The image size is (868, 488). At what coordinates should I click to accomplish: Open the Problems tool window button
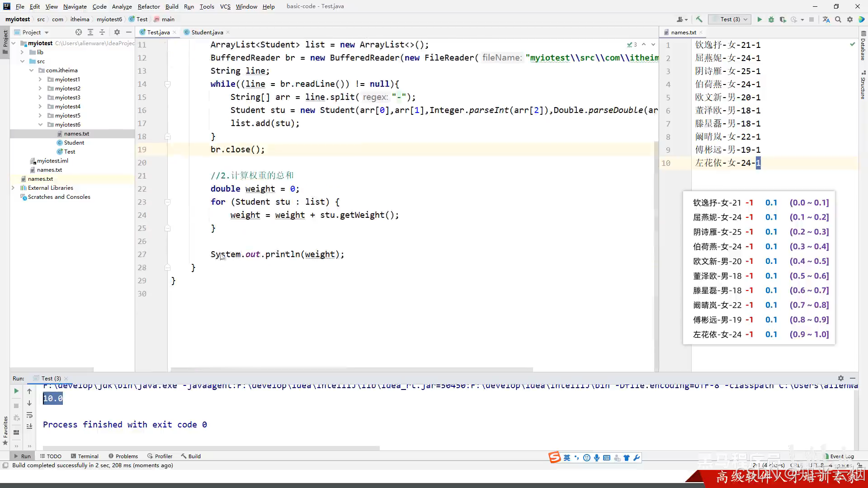123,456
